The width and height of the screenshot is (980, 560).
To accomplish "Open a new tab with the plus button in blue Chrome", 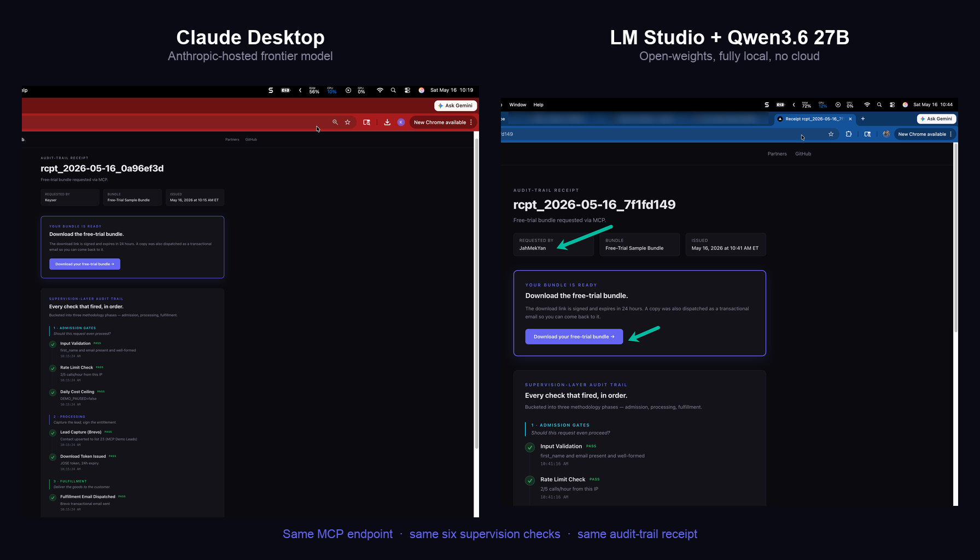I will tap(863, 119).
